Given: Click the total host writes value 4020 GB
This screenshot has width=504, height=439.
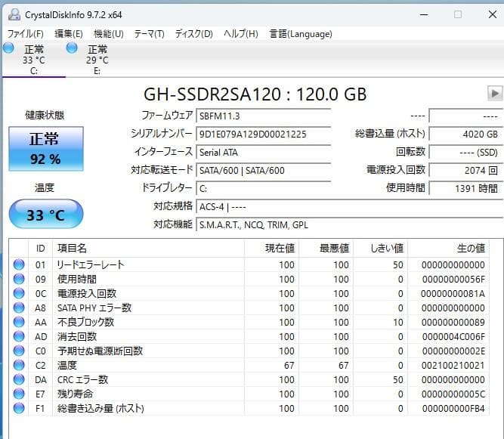Looking at the screenshot, I should click(465, 134).
